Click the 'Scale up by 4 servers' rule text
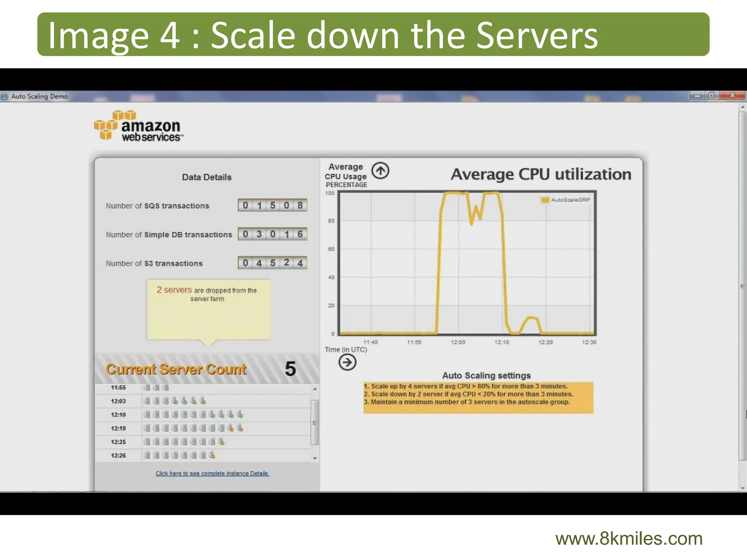This screenshot has width=747, height=560. coord(466,386)
